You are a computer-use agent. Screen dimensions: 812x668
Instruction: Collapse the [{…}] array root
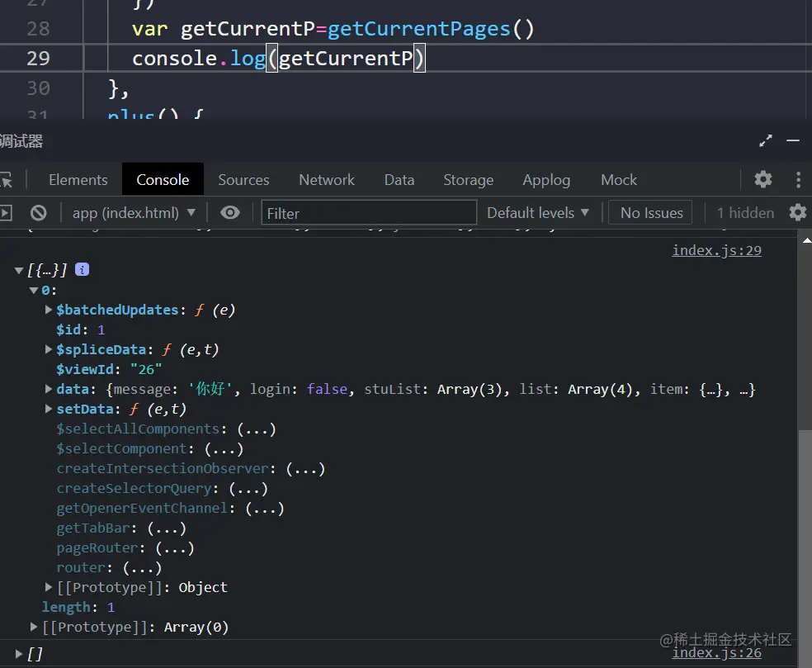click(19, 270)
